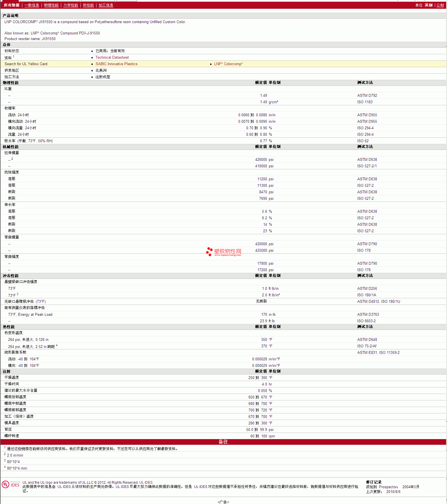The height and width of the screenshot is (504, 447).
Task: Open the 力学性能 tab
Action: (71, 5)
